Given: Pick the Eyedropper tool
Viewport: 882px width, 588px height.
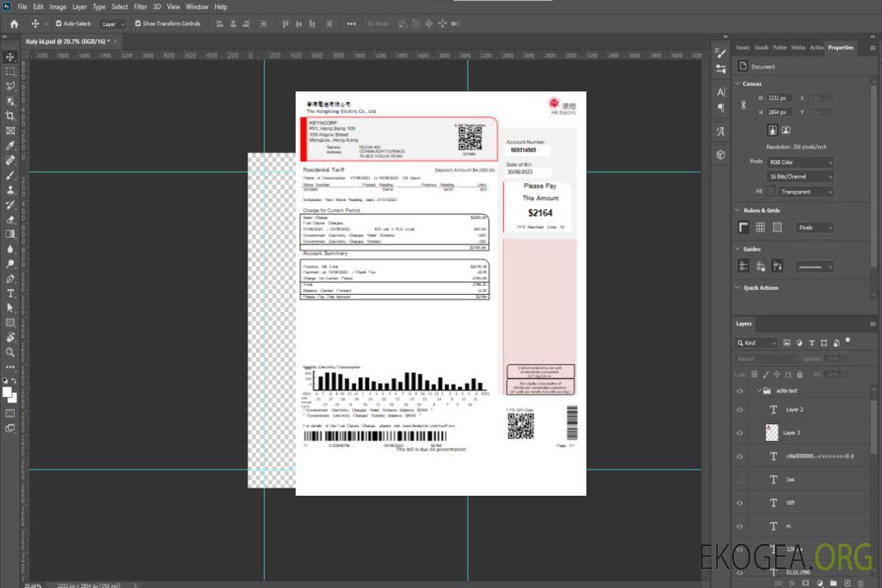Looking at the screenshot, I should tap(11, 145).
